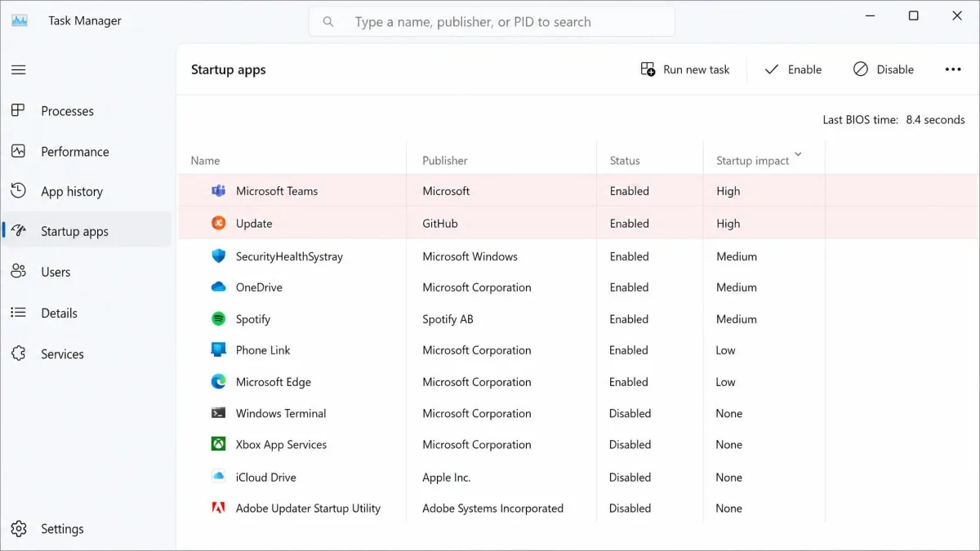Click the Settings gear icon

coord(19,529)
